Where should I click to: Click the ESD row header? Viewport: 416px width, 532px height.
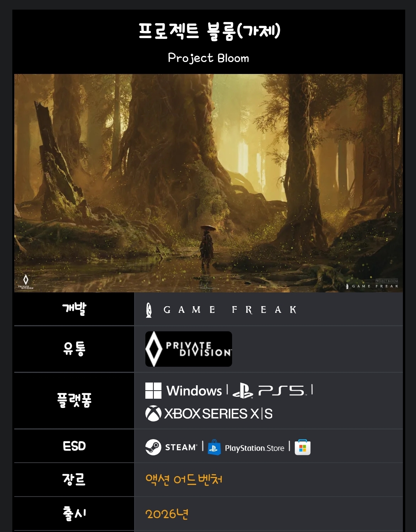pyautogui.click(x=74, y=446)
